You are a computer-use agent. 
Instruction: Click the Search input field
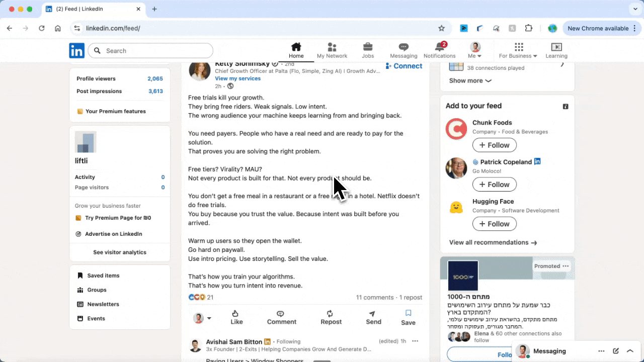coord(150,50)
